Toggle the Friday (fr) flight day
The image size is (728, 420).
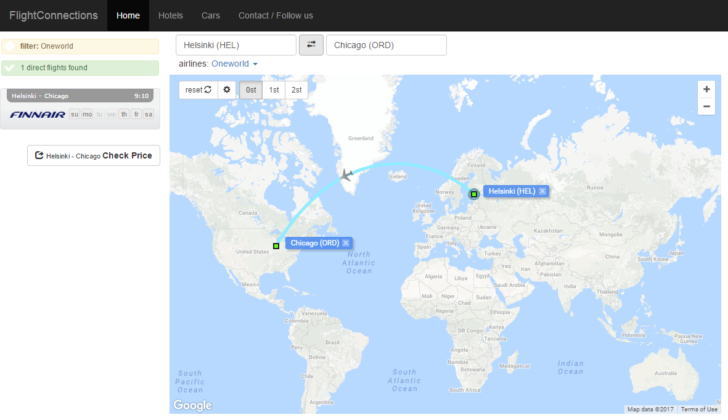136,114
